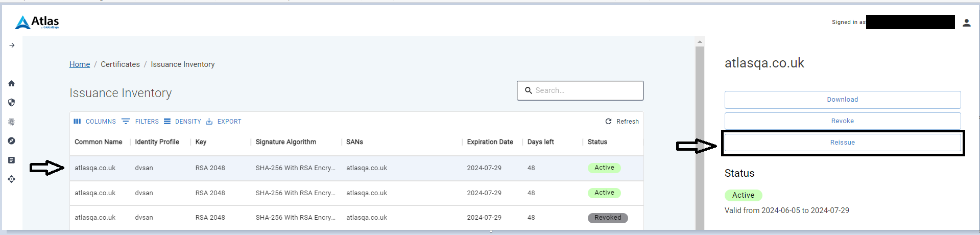Open the document list icon in the sidebar

click(11, 160)
